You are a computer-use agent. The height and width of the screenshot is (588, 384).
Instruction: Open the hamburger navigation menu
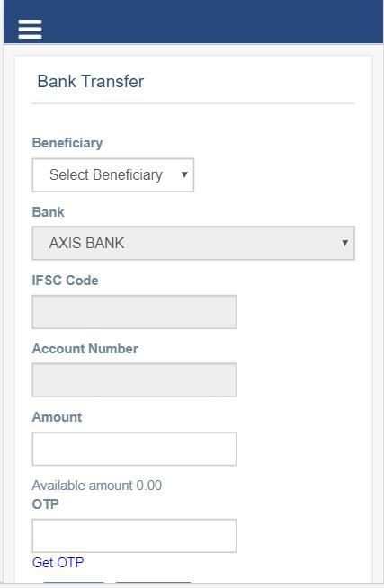point(30,29)
